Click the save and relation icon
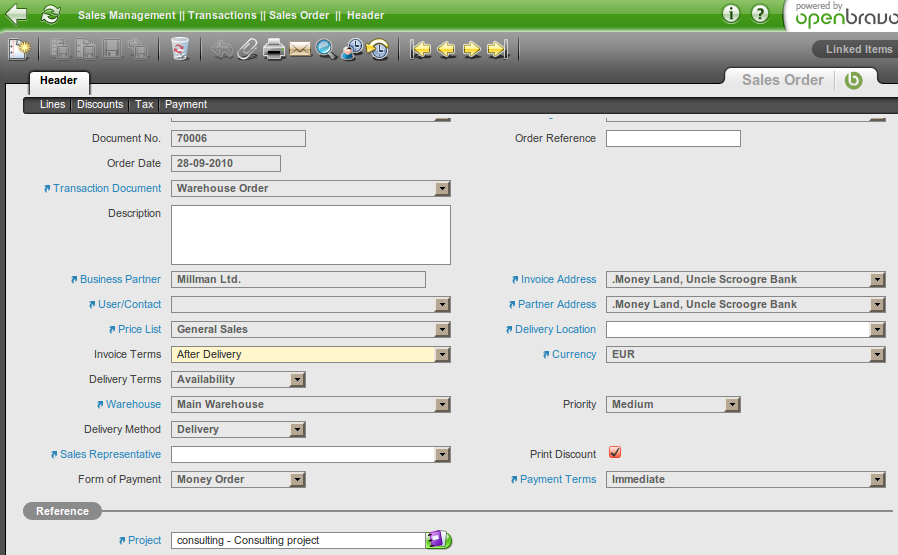 click(x=59, y=49)
